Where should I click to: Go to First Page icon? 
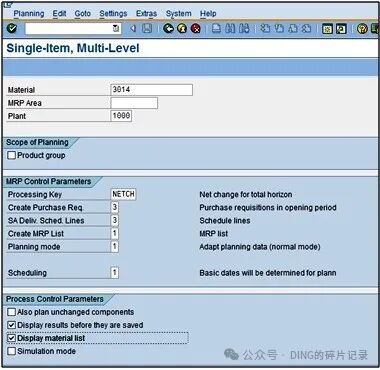265,29
